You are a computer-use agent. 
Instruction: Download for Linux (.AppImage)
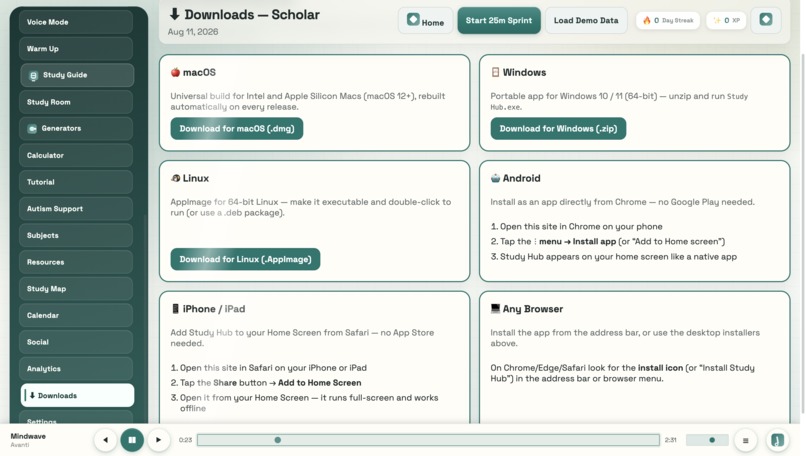tap(245, 259)
